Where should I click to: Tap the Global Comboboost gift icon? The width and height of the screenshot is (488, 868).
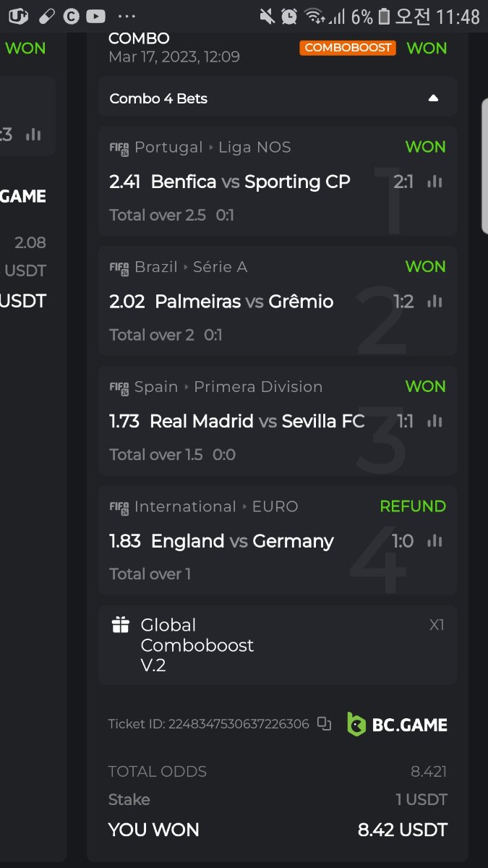(121, 625)
